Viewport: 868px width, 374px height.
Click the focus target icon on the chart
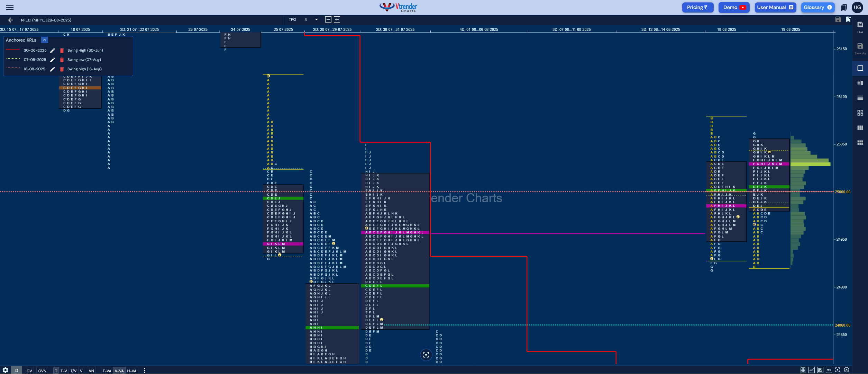click(426, 355)
